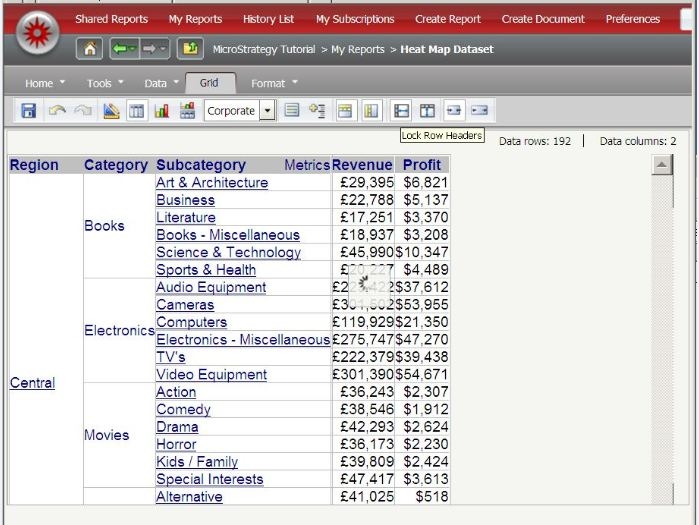Click the Region column header
The height and width of the screenshot is (525, 699).
tap(34, 164)
